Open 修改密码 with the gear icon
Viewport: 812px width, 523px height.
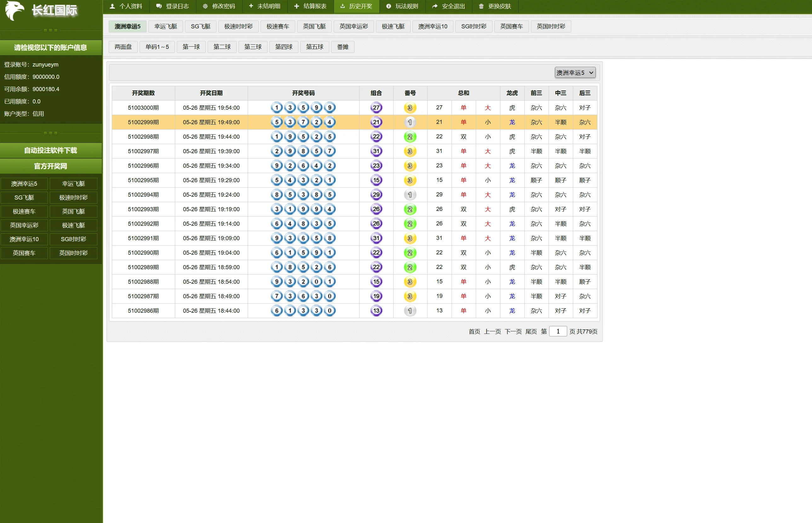tap(219, 6)
